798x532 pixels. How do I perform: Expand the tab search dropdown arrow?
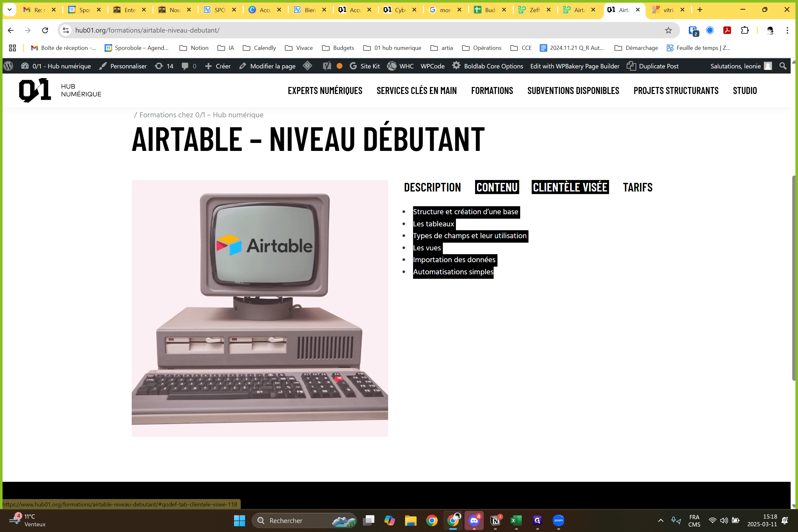click(10, 10)
